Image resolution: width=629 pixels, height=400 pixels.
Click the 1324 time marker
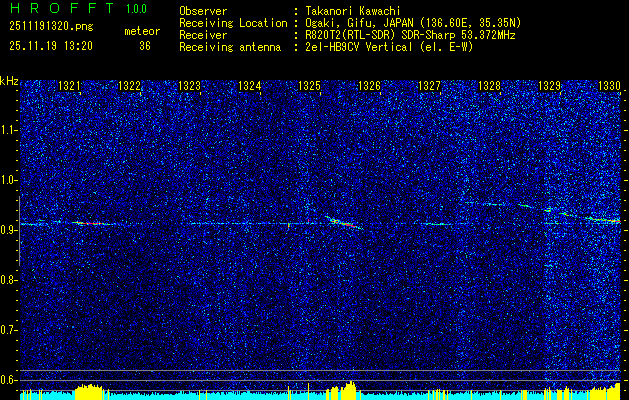click(x=250, y=85)
